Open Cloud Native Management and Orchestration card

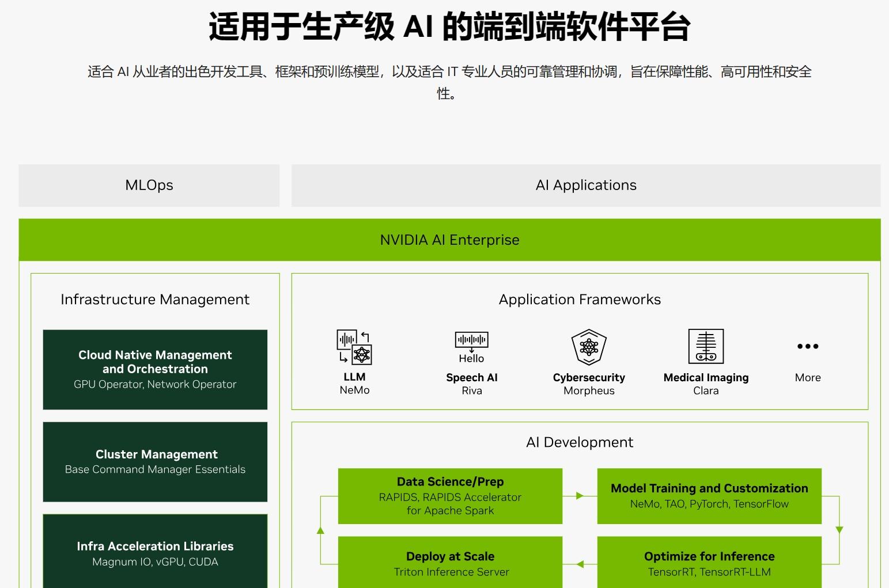coord(155,370)
